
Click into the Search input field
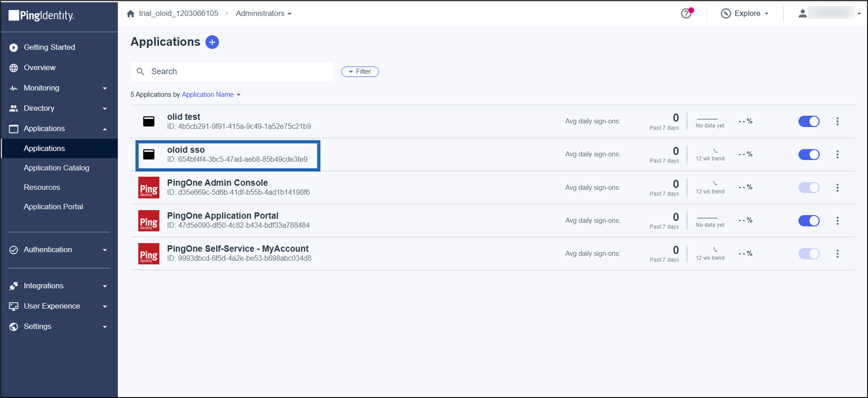tap(232, 71)
